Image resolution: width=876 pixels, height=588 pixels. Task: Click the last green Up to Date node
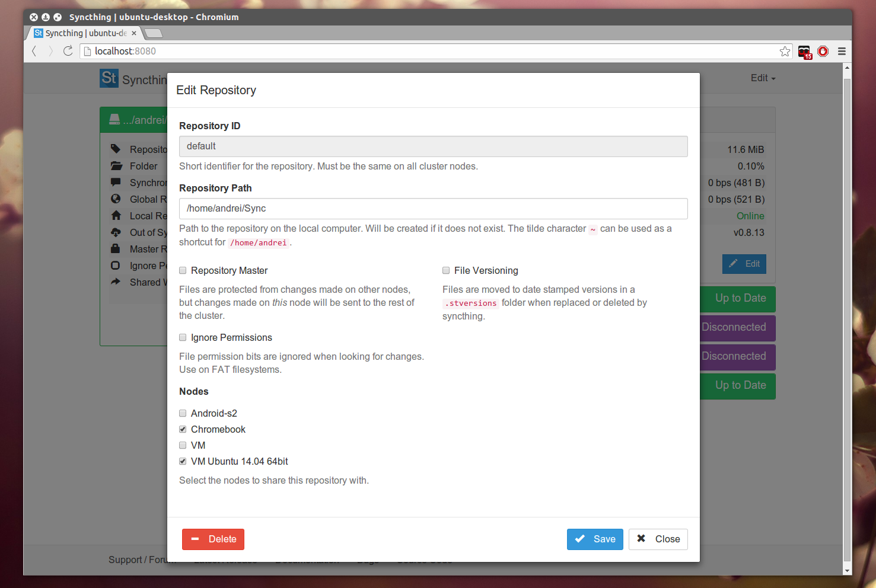(x=738, y=385)
